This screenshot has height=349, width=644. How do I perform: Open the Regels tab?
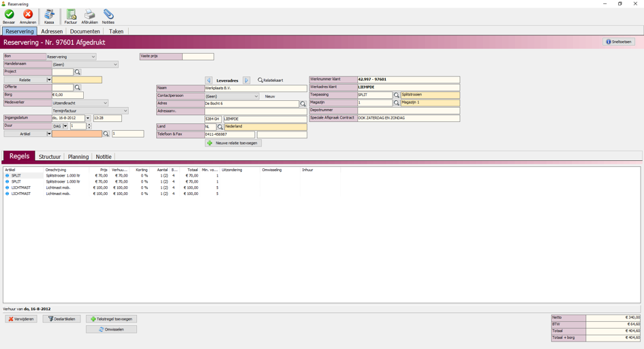tap(19, 156)
